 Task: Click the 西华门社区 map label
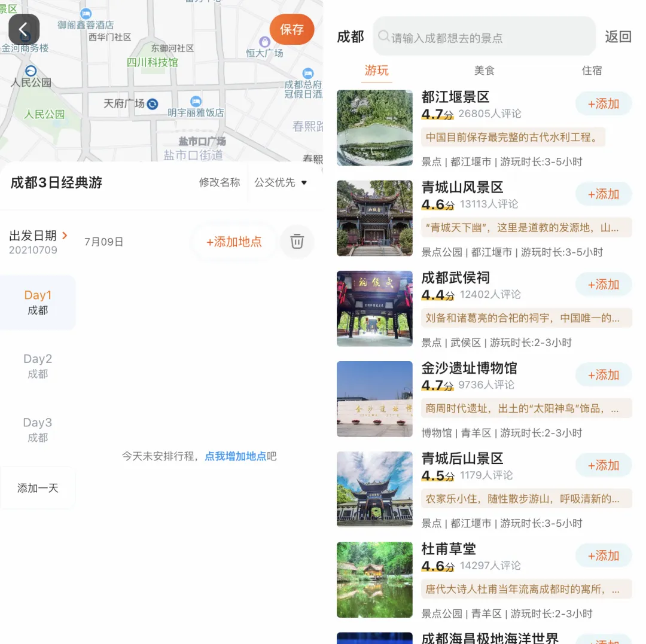tap(109, 37)
